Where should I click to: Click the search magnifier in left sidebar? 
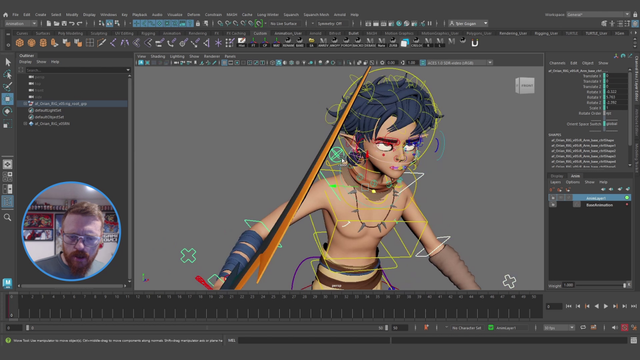point(7,218)
